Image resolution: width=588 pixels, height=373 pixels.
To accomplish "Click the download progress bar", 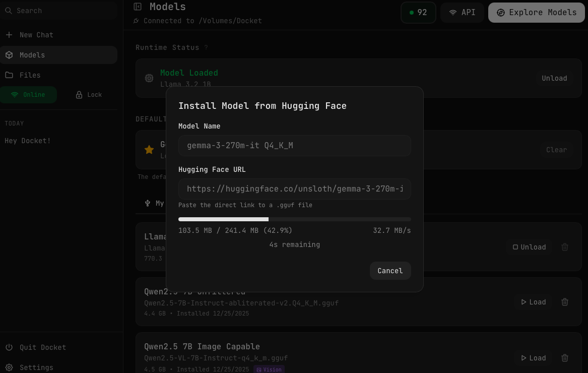I will pyautogui.click(x=294, y=219).
